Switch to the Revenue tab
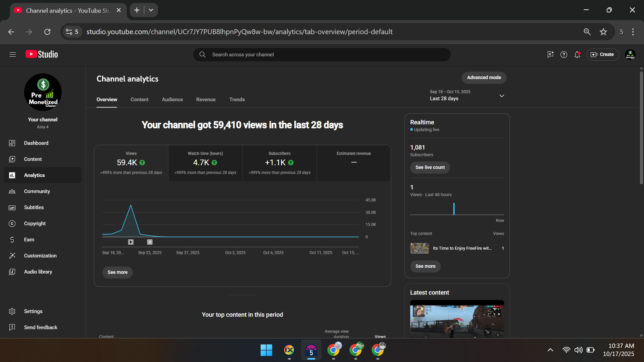Image resolution: width=644 pixels, height=362 pixels. pos(206,99)
